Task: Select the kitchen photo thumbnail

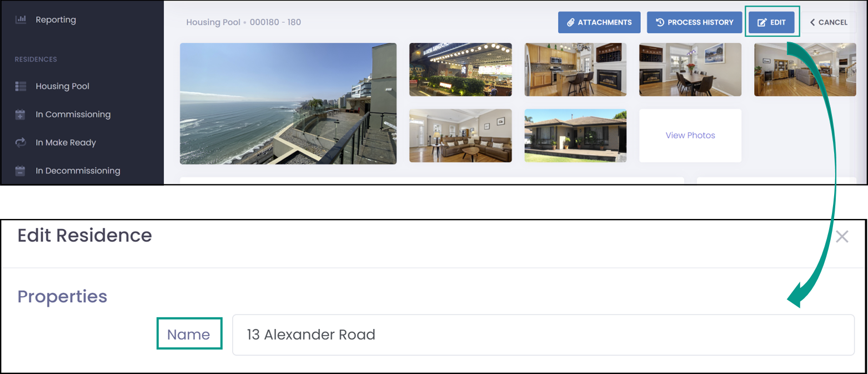Action: (575, 69)
